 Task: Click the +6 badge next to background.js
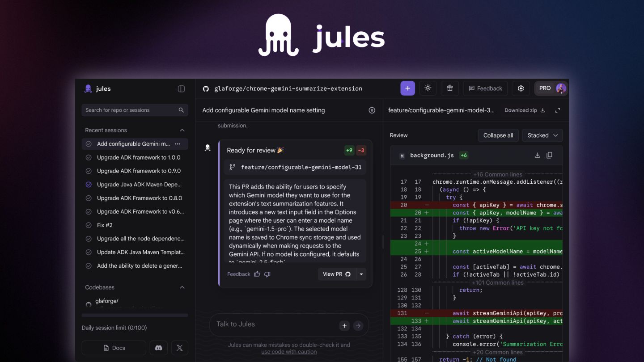463,156
